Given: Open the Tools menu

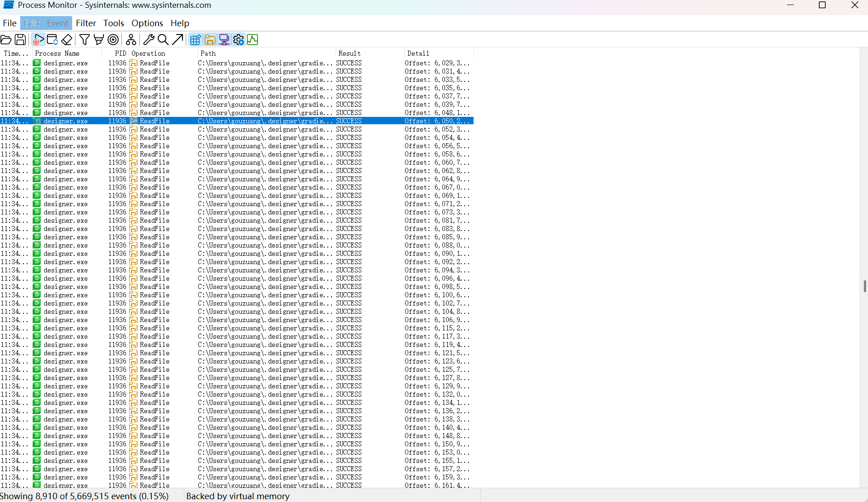Looking at the screenshot, I should (114, 23).
